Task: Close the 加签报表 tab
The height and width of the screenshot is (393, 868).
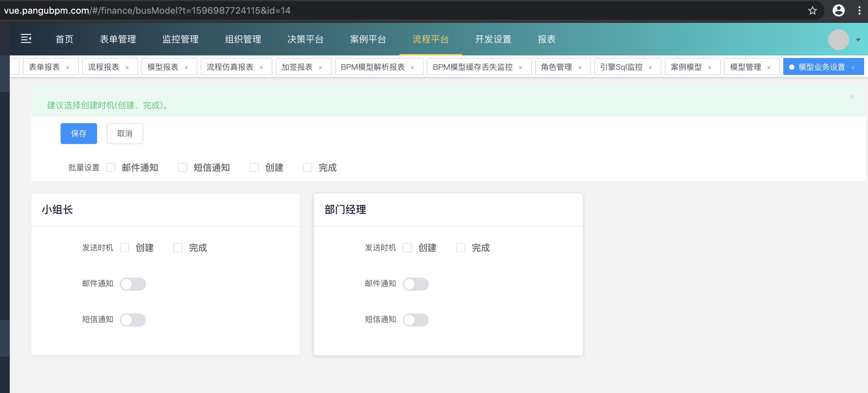Action: pos(320,67)
